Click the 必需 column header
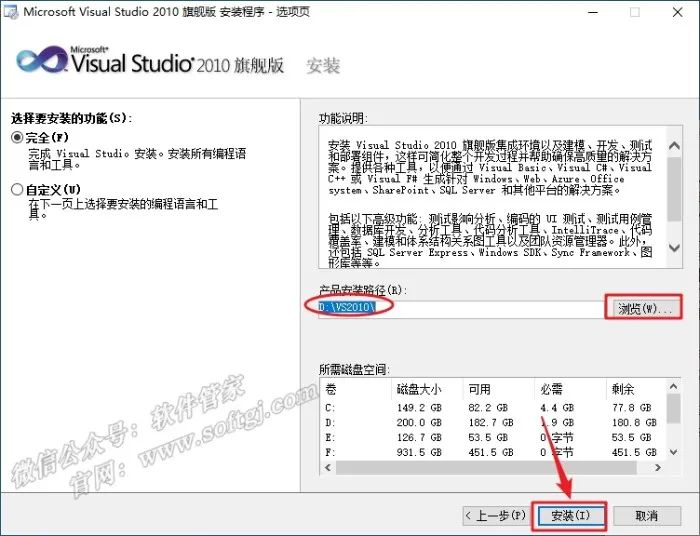The image size is (700, 536). click(x=571, y=389)
